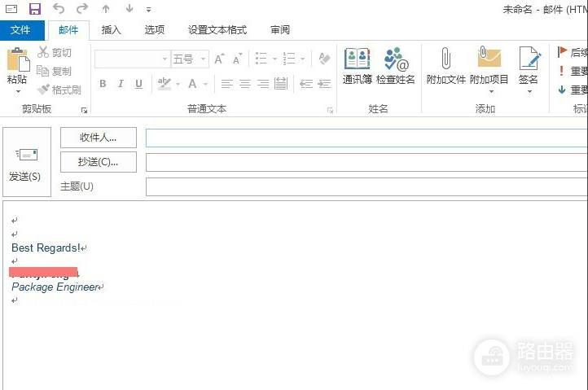588x390 pixels.
Task: Expand the 粘贴 dropdown arrow
Action: tap(18, 91)
